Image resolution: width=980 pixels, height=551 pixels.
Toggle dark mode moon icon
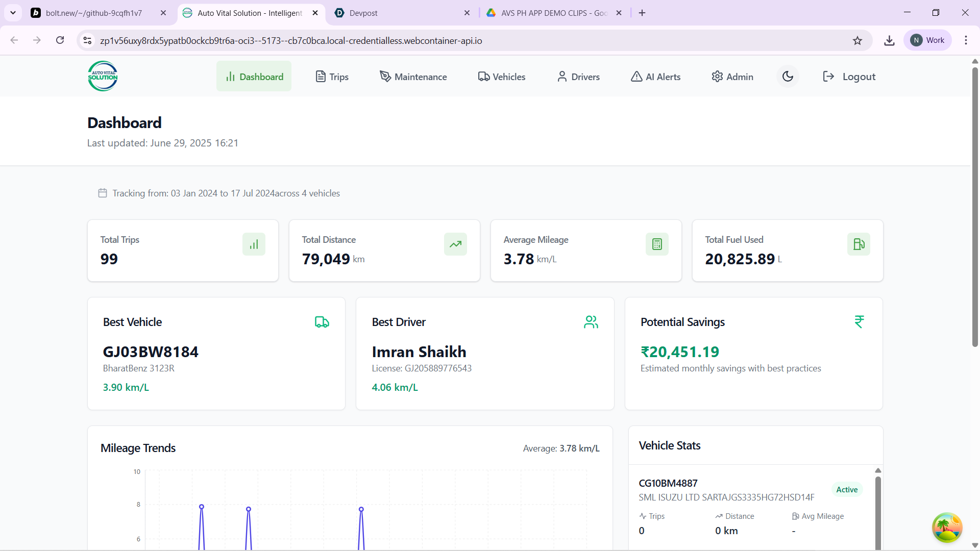(788, 77)
